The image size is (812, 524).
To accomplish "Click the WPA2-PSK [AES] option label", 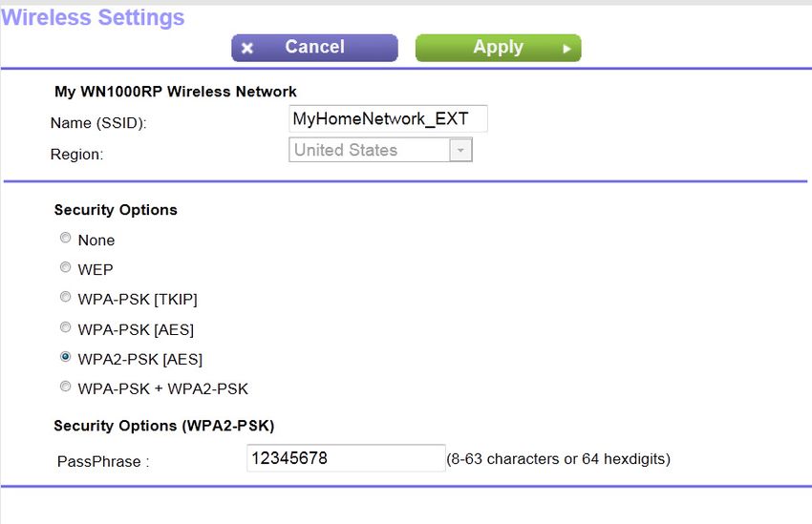I will tap(139, 360).
